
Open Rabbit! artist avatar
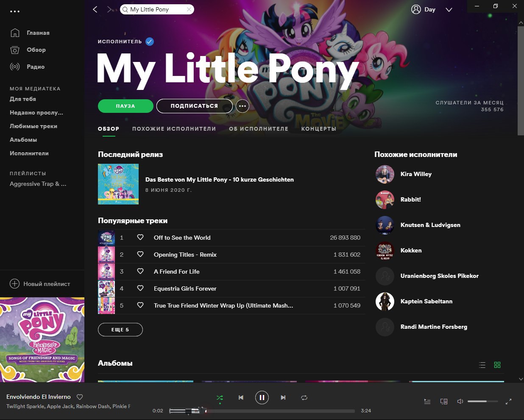pos(385,200)
